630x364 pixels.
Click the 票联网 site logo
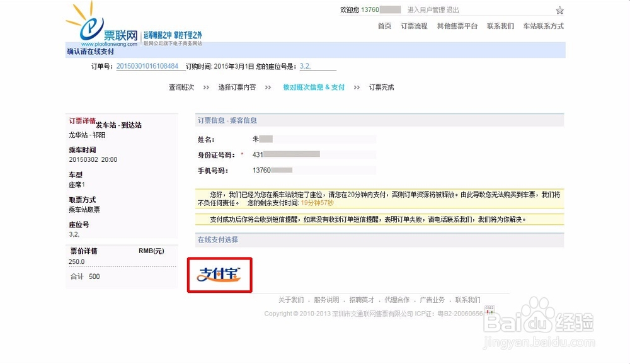[103, 25]
